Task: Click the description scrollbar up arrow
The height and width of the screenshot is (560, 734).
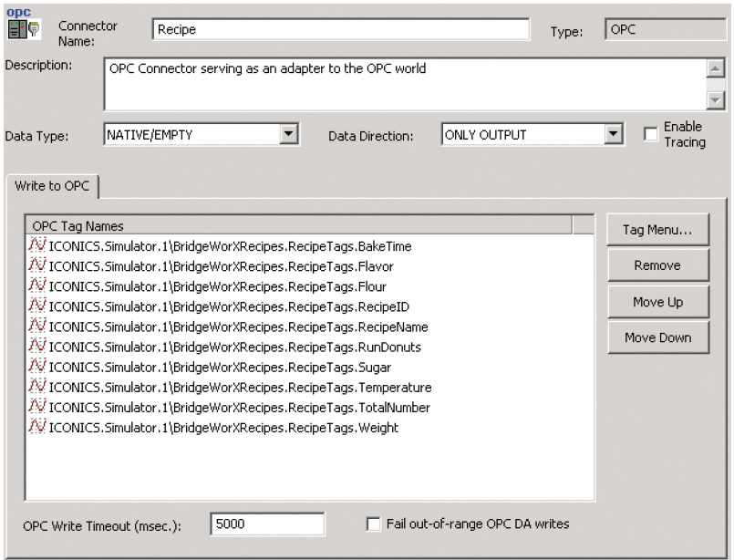Action: coord(715,68)
